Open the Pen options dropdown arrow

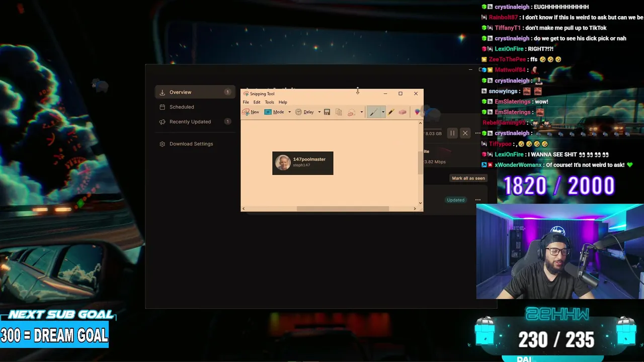[x=383, y=112]
